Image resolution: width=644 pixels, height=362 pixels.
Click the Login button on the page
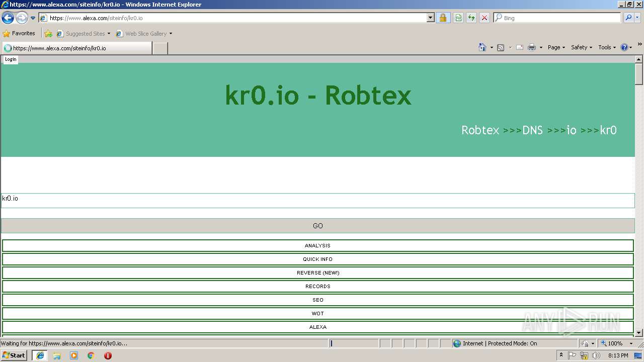pos(11,59)
